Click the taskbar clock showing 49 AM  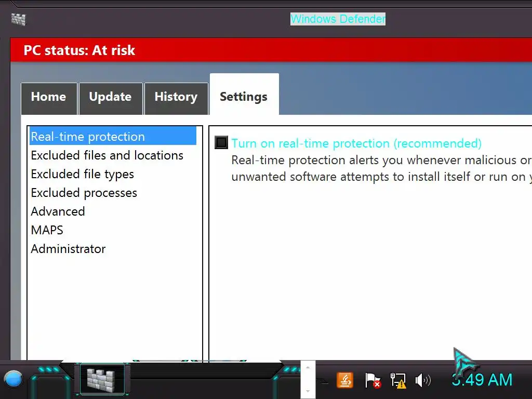(482, 380)
